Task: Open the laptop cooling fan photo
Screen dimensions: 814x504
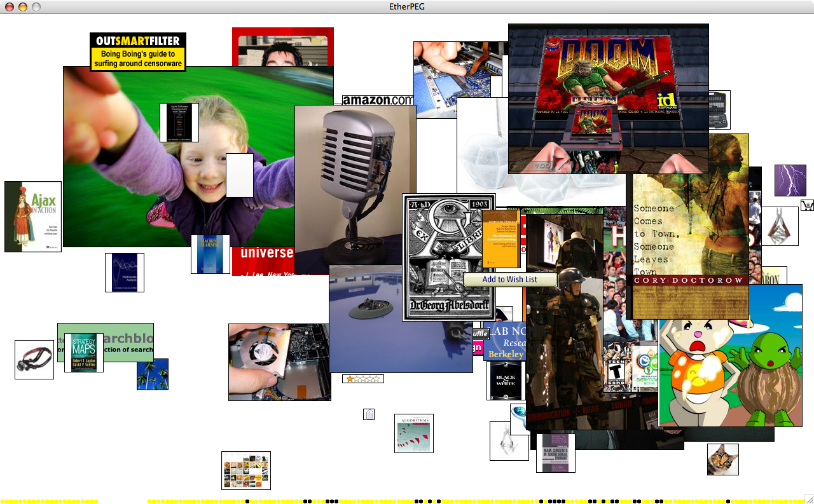Action: (x=280, y=362)
